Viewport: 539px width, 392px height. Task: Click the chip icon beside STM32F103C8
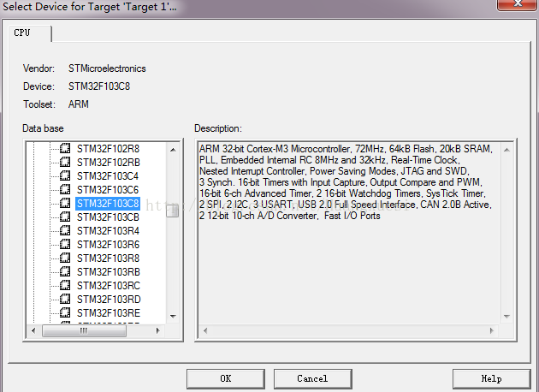coord(65,203)
